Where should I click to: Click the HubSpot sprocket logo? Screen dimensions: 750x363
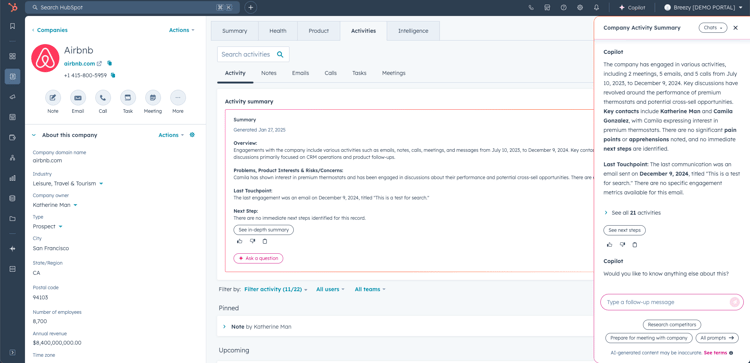tap(12, 7)
